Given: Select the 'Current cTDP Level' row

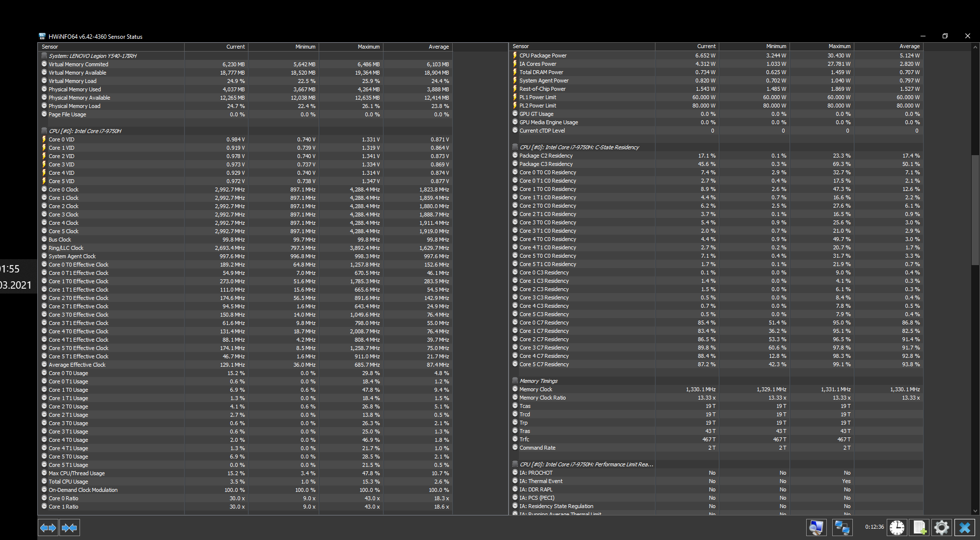Looking at the screenshot, I should (x=716, y=131).
